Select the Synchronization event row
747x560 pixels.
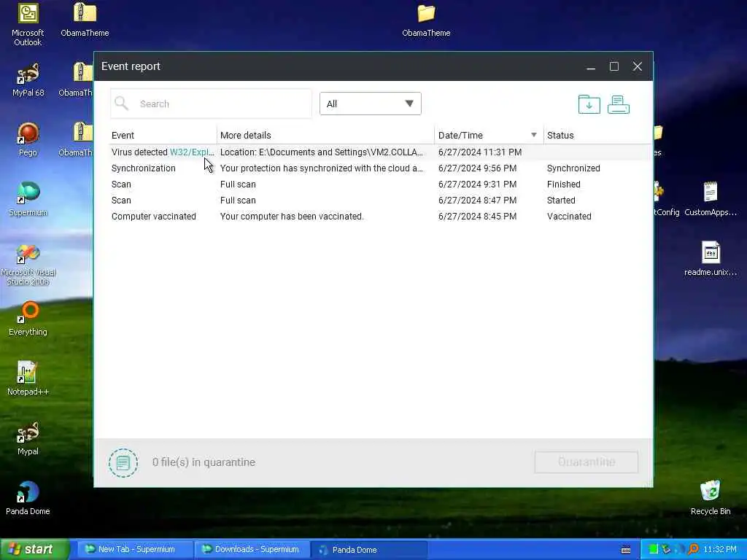click(x=379, y=168)
